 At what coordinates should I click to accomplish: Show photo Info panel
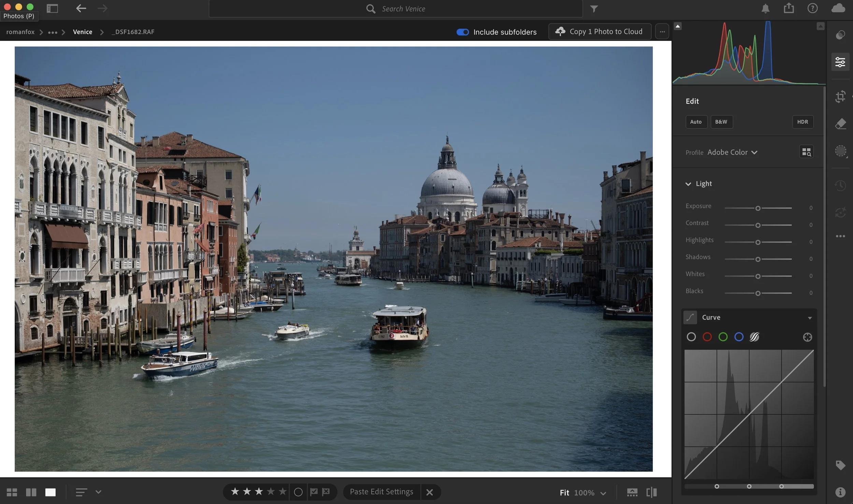(840, 492)
